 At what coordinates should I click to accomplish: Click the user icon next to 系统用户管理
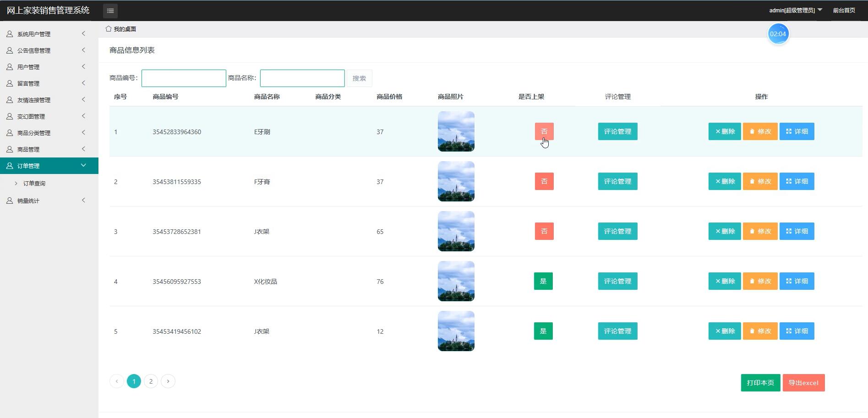pyautogui.click(x=10, y=34)
